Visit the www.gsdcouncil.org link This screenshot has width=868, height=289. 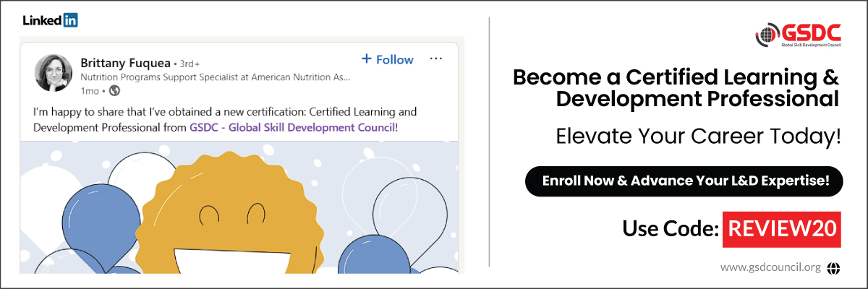[770, 267]
